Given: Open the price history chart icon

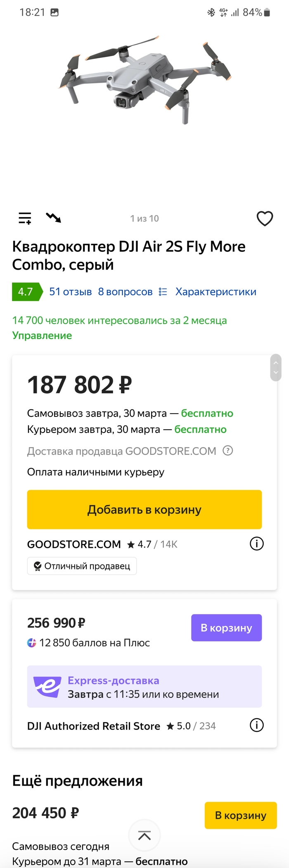Looking at the screenshot, I should point(53,218).
